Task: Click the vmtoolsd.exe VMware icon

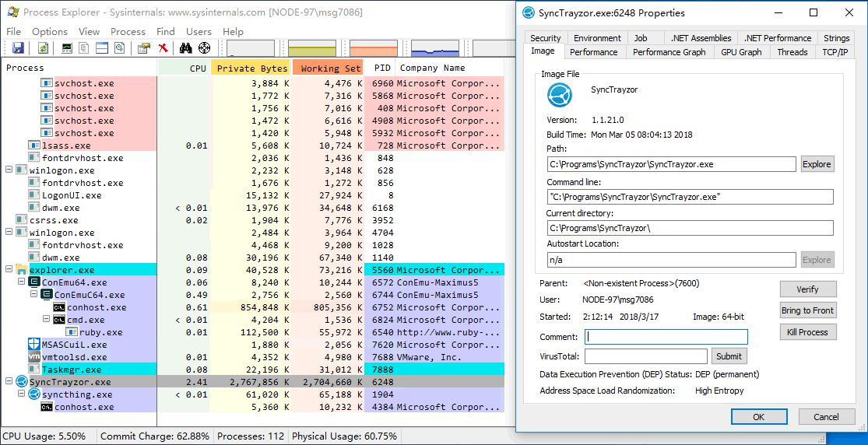Action: [34, 357]
